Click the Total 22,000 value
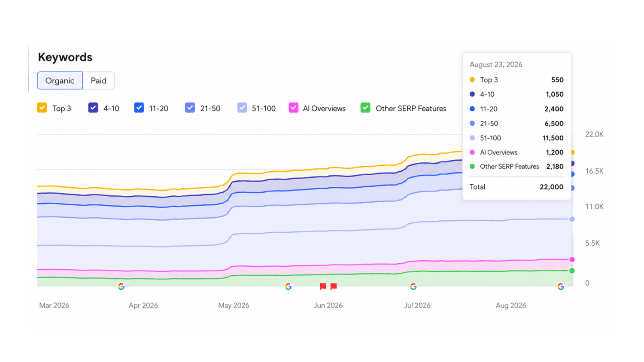The width and height of the screenshot is (644, 362). coord(551,187)
